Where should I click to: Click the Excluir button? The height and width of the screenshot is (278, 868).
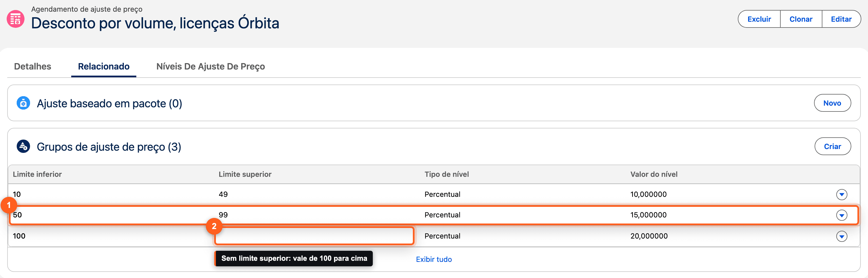click(759, 19)
